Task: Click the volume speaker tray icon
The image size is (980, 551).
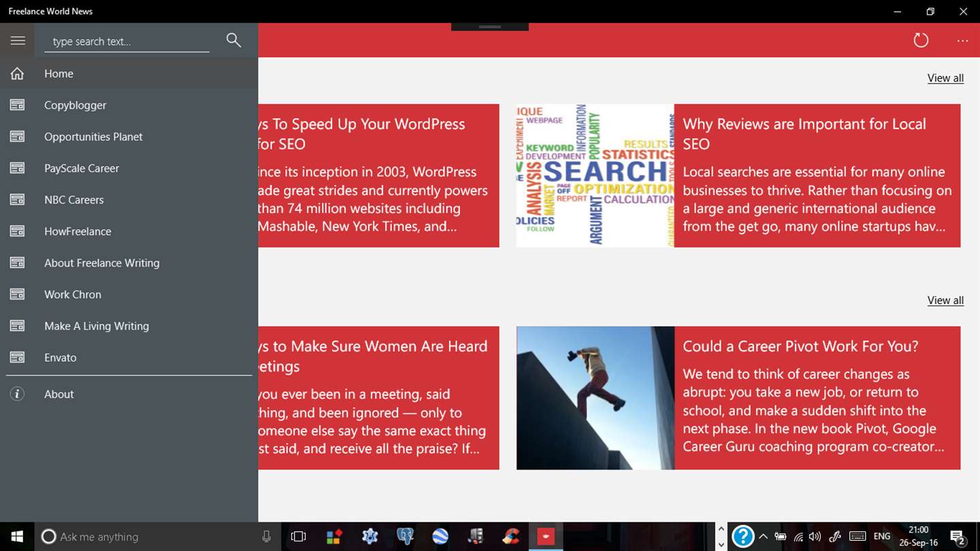Action: (815, 537)
